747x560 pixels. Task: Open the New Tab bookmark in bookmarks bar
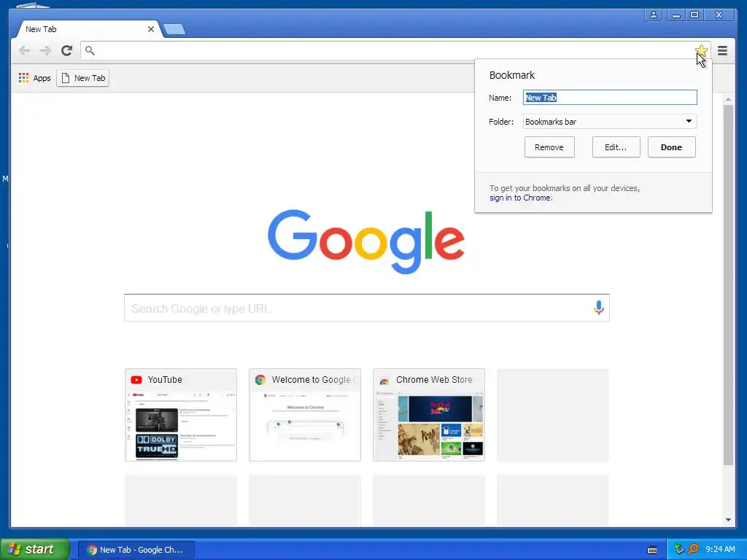point(83,78)
